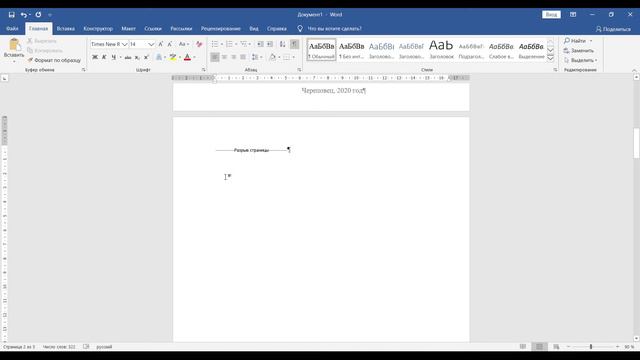Apply red font color

187,57
